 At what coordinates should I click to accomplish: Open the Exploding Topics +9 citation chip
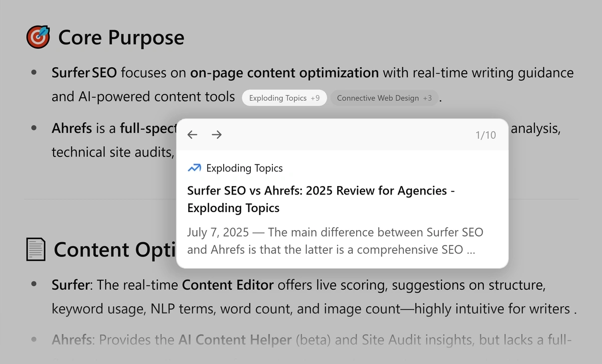point(284,98)
